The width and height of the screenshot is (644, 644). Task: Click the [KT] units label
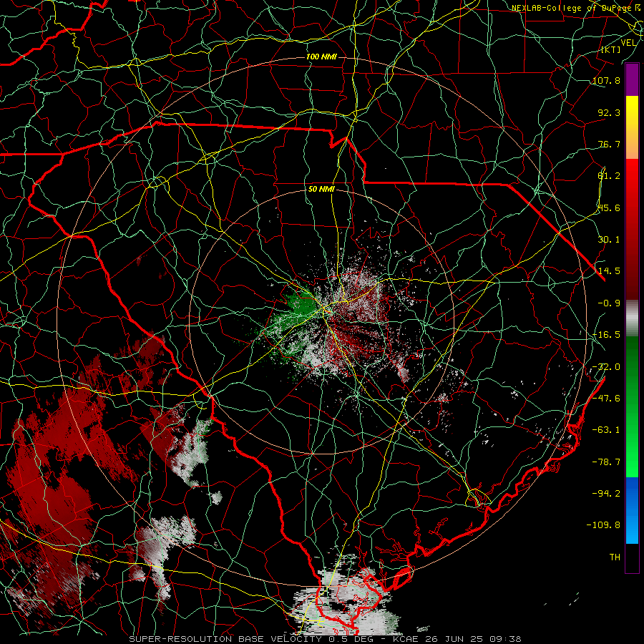[x=611, y=49]
